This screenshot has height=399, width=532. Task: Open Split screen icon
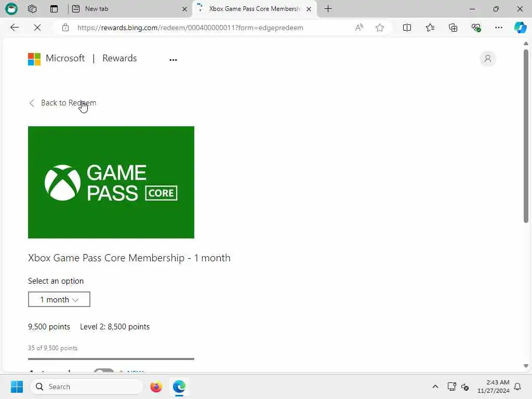[x=407, y=28]
